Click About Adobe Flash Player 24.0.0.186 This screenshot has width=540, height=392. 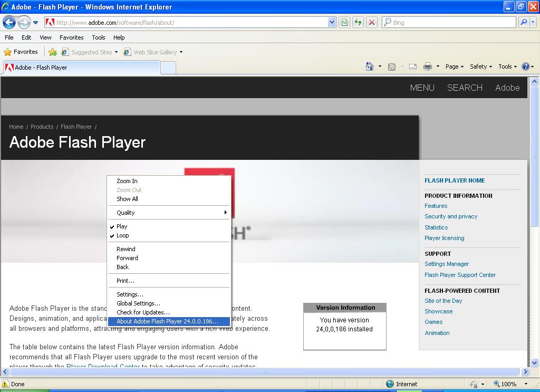(169, 321)
